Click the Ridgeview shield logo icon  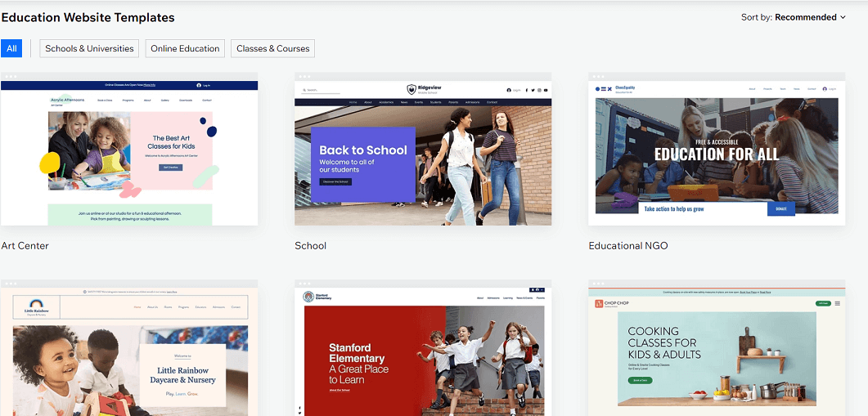[412, 89]
